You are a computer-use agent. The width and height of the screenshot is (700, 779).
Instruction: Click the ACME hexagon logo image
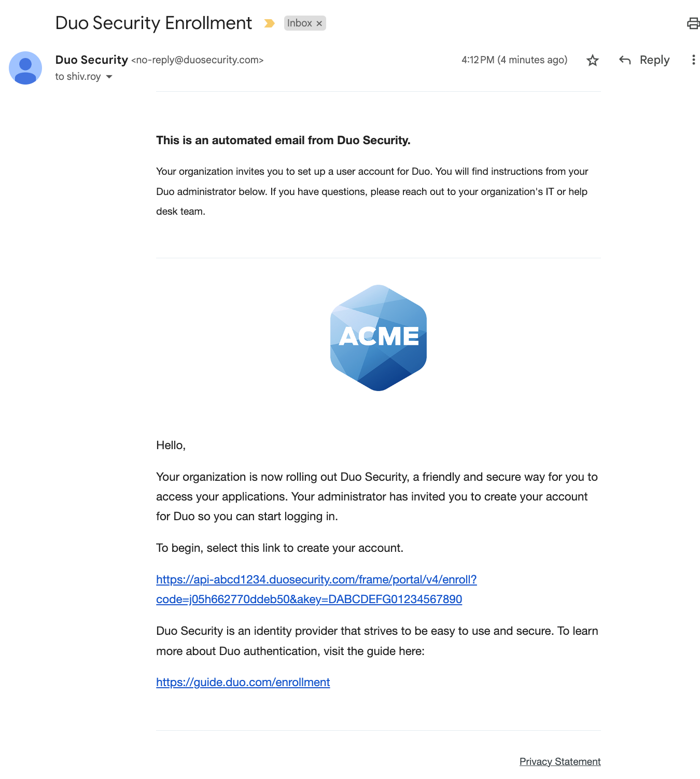coord(378,338)
